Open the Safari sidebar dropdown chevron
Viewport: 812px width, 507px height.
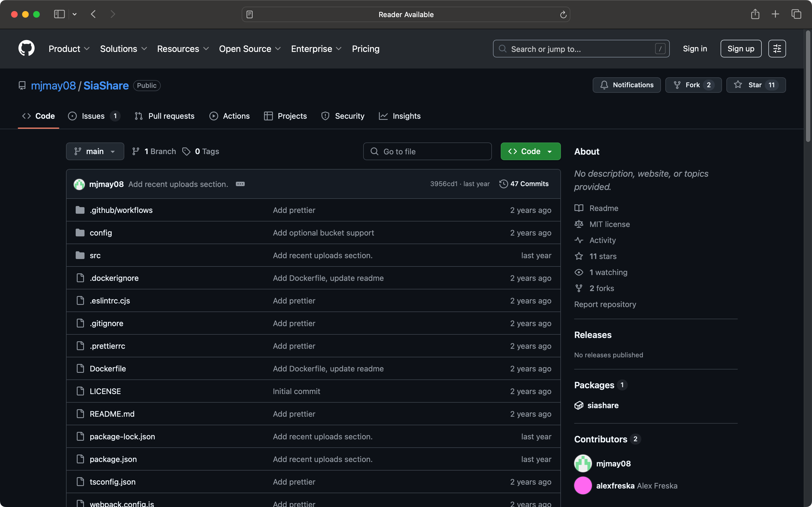tap(75, 14)
